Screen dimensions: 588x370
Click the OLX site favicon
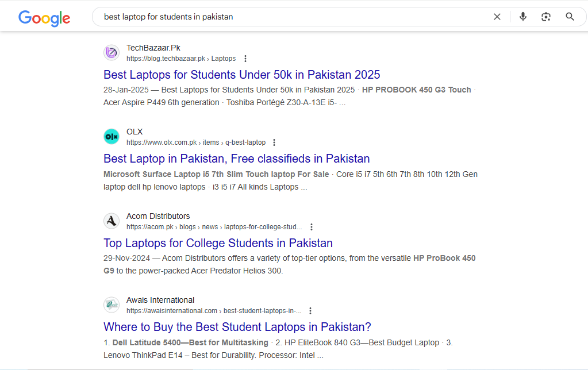tap(112, 137)
